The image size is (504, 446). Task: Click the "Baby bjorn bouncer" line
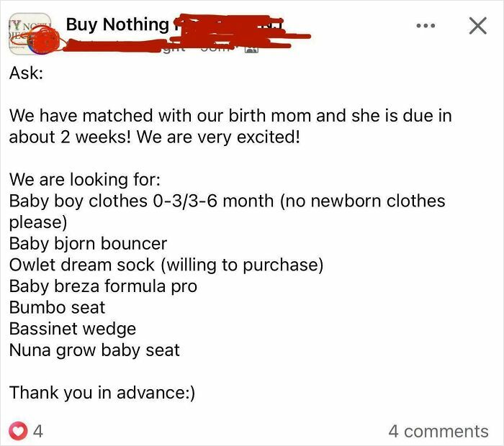point(88,243)
